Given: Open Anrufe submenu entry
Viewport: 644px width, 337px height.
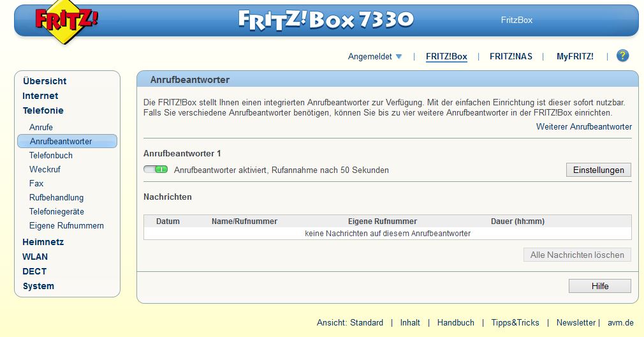Looking at the screenshot, I should 41,127.
